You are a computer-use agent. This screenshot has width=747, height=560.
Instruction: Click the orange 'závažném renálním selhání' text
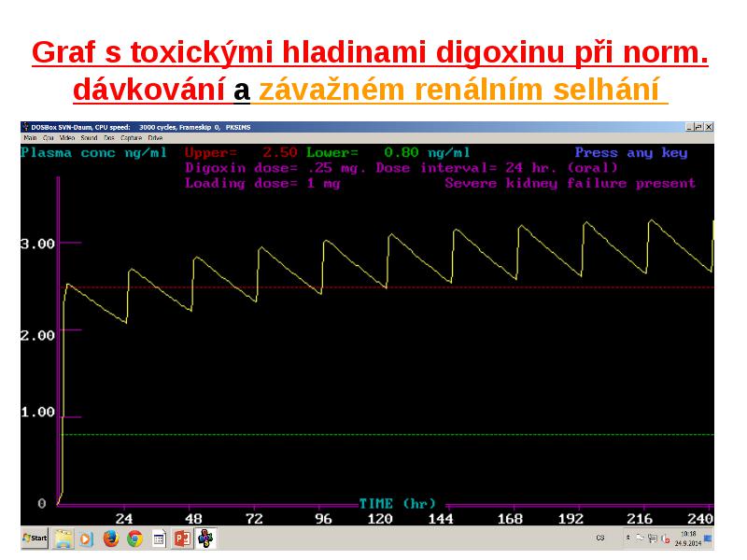coord(458,90)
